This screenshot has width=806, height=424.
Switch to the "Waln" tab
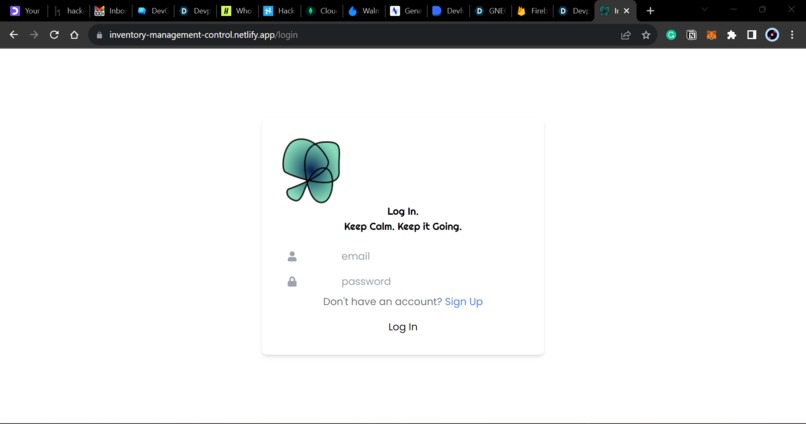[x=363, y=11]
